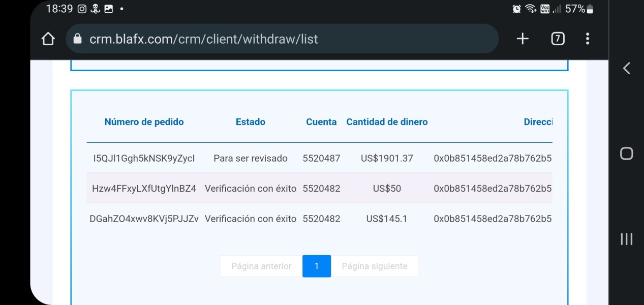Select order number I5QJl1Ggh5kNSK9yZycI
Viewport: 644px width, 305px height.
tap(144, 158)
